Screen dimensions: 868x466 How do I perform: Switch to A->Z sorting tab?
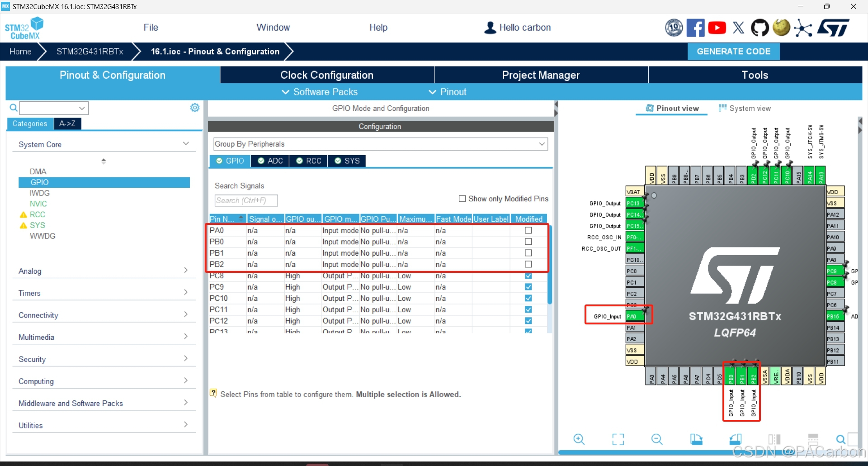pos(67,124)
